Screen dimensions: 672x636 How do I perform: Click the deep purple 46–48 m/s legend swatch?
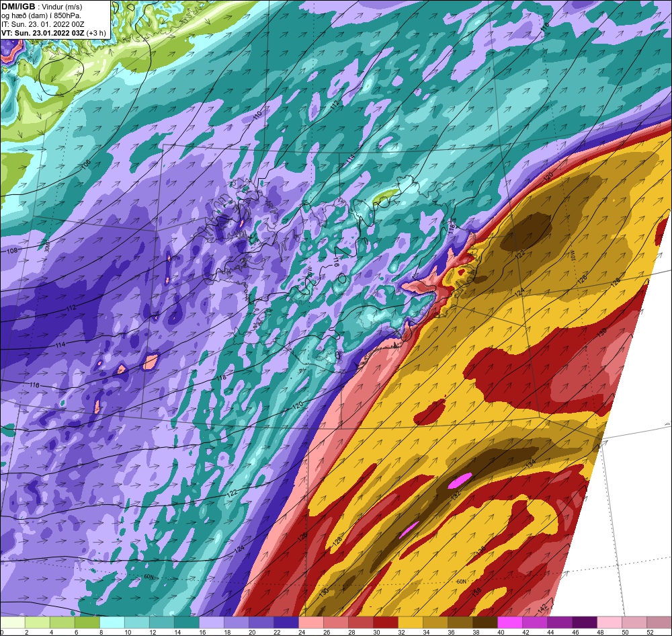tap(585, 623)
